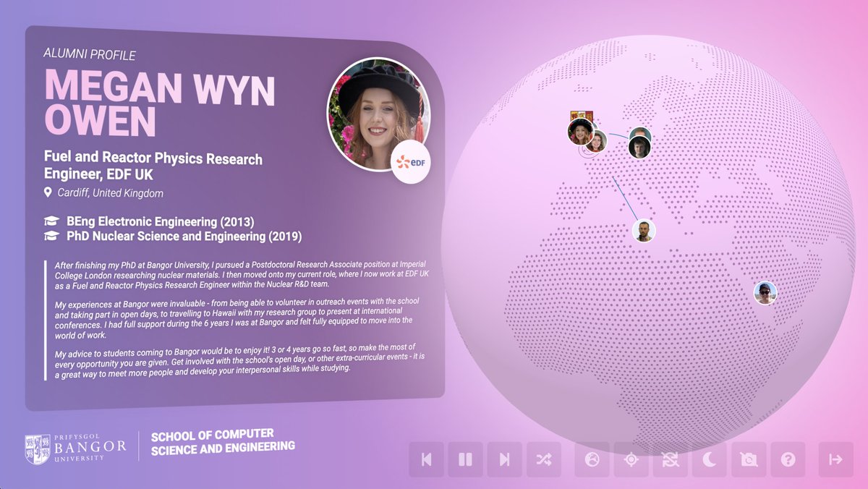This screenshot has width=868, height=489.
Task: Skip to the next alumni profile
Action: [505, 459]
